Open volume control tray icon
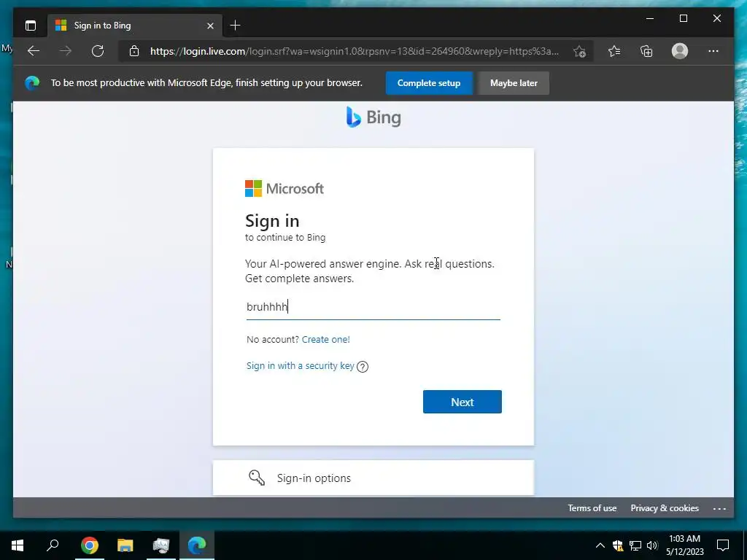Viewport: 747px width, 560px height. [652, 545]
